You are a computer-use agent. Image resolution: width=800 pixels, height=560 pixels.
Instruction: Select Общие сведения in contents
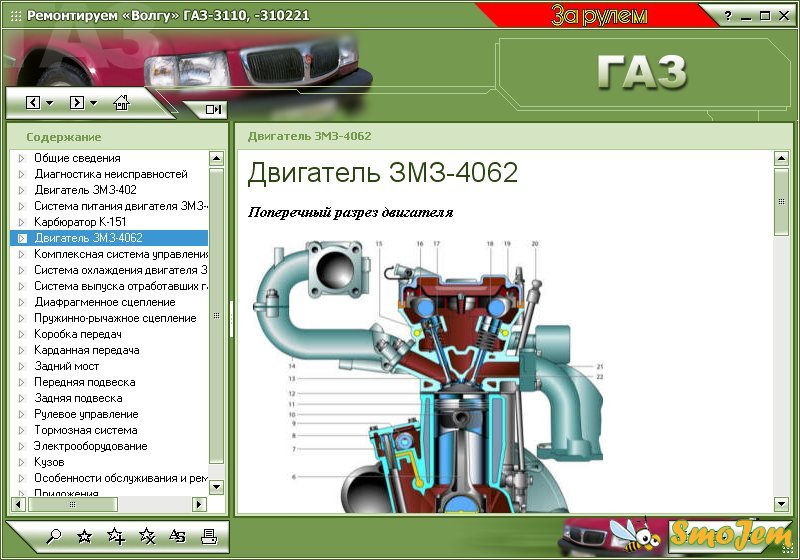(x=77, y=158)
